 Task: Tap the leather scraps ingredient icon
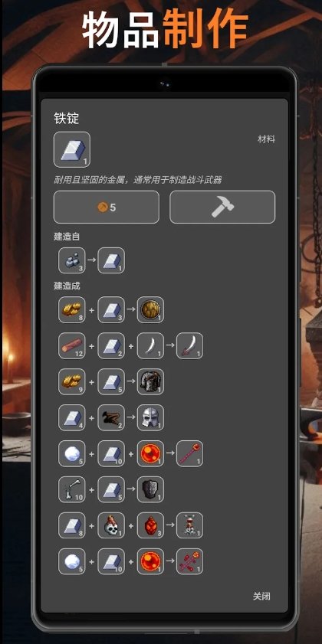(111, 417)
